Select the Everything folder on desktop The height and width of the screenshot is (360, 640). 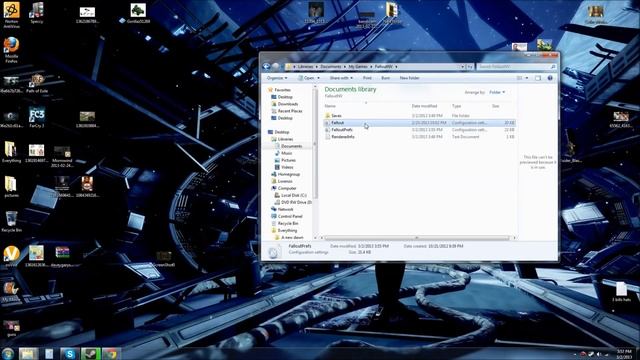click(x=11, y=152)
